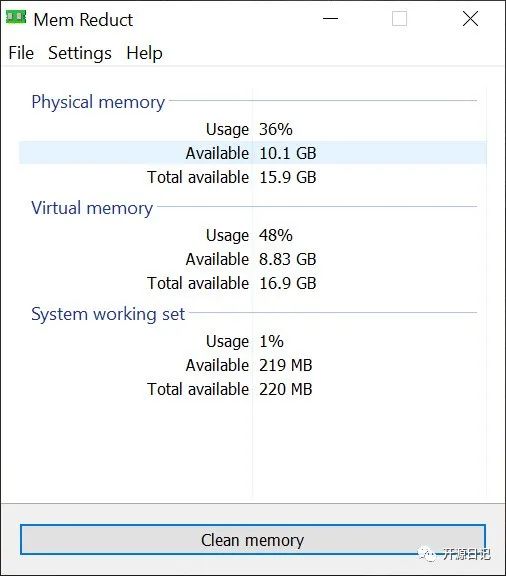Viewport: 506px width, 576px height.
Task: Click the Clean memory button
Action: pyautogui.click(x=253, y=540)
